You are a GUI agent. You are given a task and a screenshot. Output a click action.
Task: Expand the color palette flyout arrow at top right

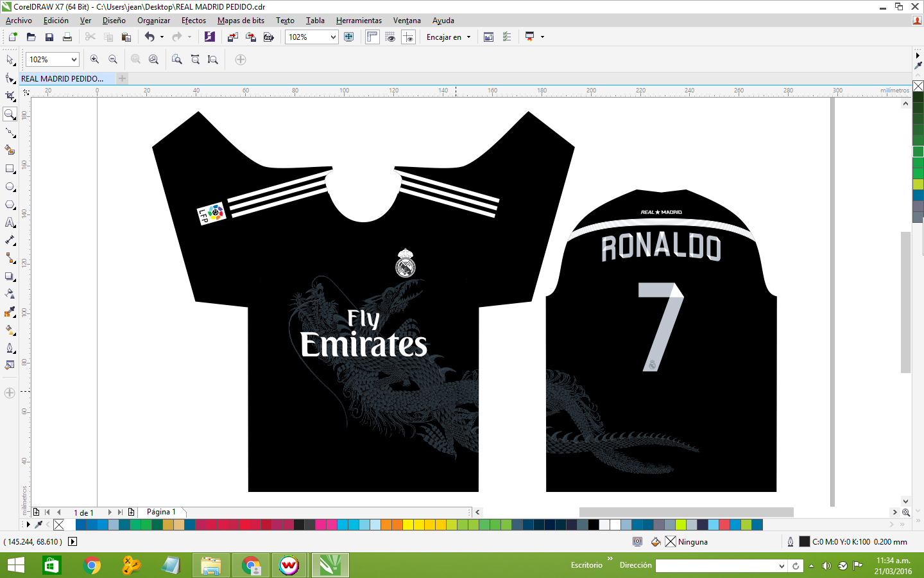pyautogui.click(x=918, y=56)
